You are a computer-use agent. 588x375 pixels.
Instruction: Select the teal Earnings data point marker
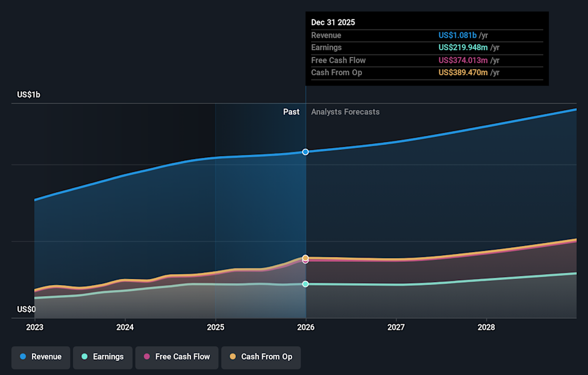tap(306, 283)
